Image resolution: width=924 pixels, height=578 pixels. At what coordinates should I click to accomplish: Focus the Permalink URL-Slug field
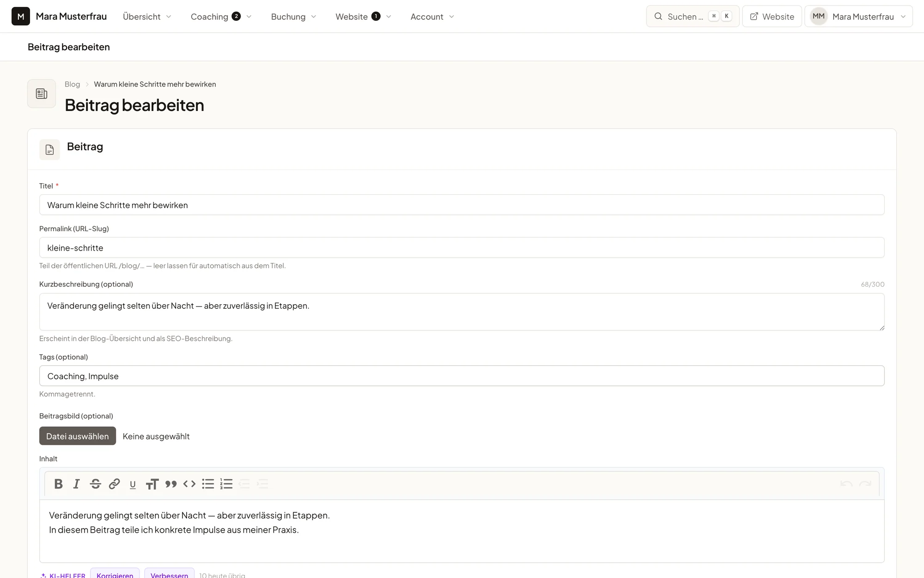462,247
